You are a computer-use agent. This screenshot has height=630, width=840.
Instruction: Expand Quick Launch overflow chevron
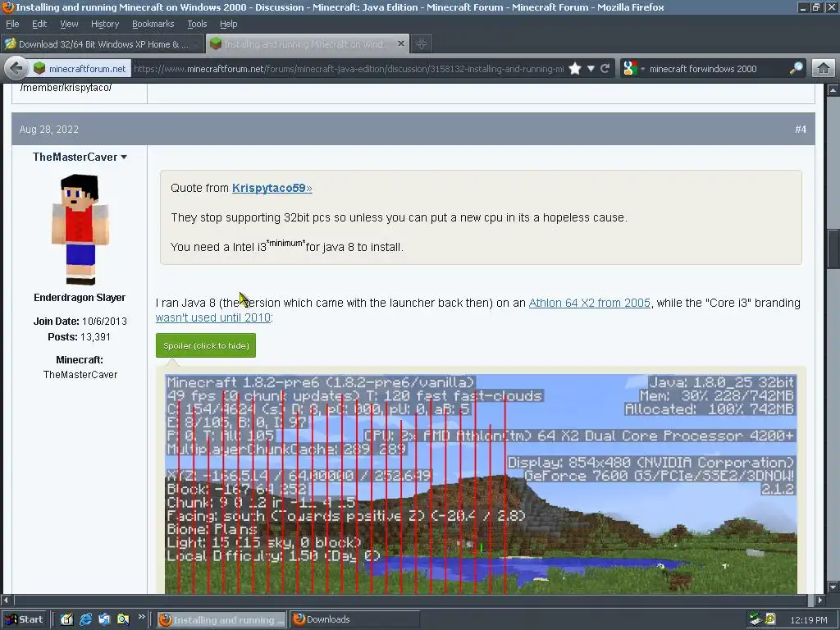pos(141,617)
